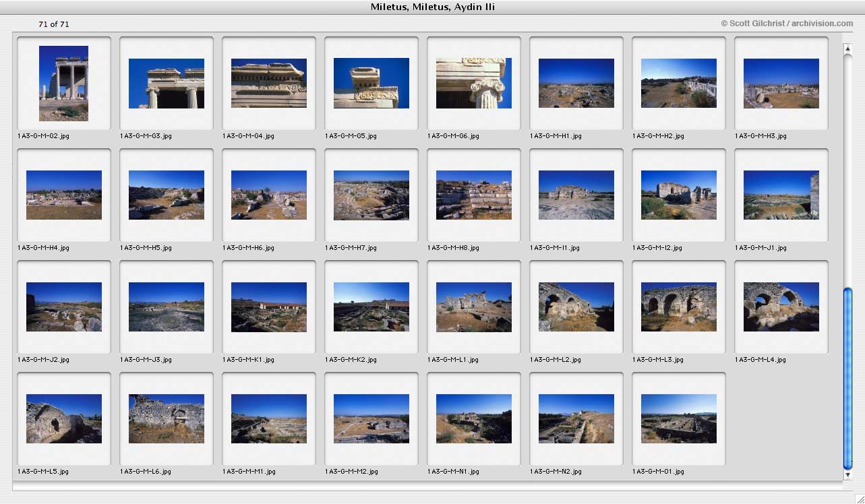Open thumbnail 1A3-G-M-M1.jpg
The height and width of the screenshot is (504, 865).
[x=269, y=419]
